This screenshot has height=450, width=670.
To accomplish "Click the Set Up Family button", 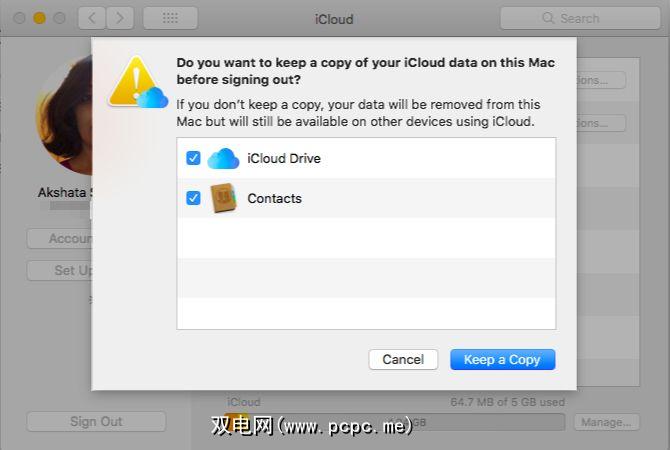I will [59, 270].
